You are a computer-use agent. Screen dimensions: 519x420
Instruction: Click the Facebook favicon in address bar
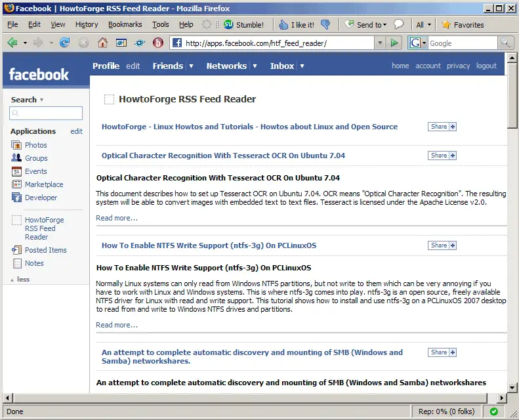(x=177, y=43)
